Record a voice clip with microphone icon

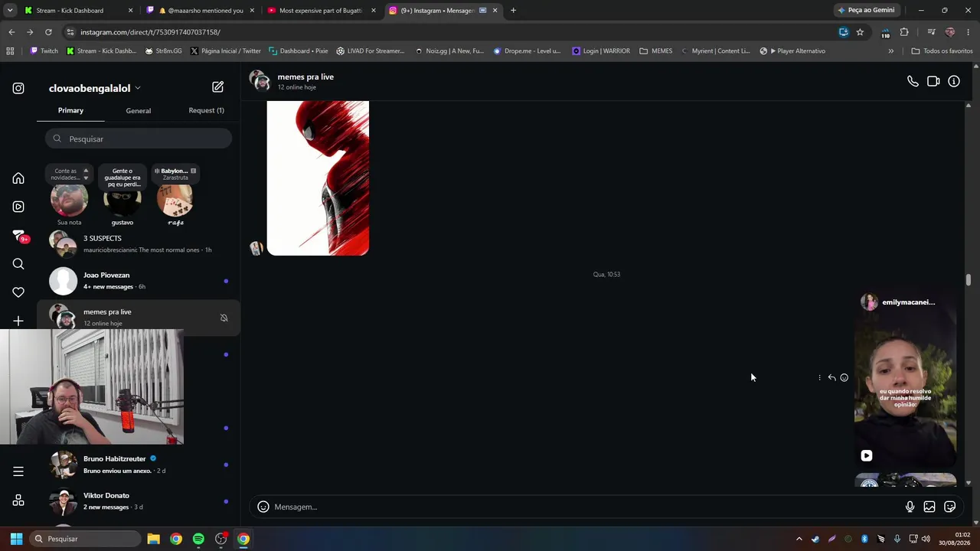click(x=910, y=507)
